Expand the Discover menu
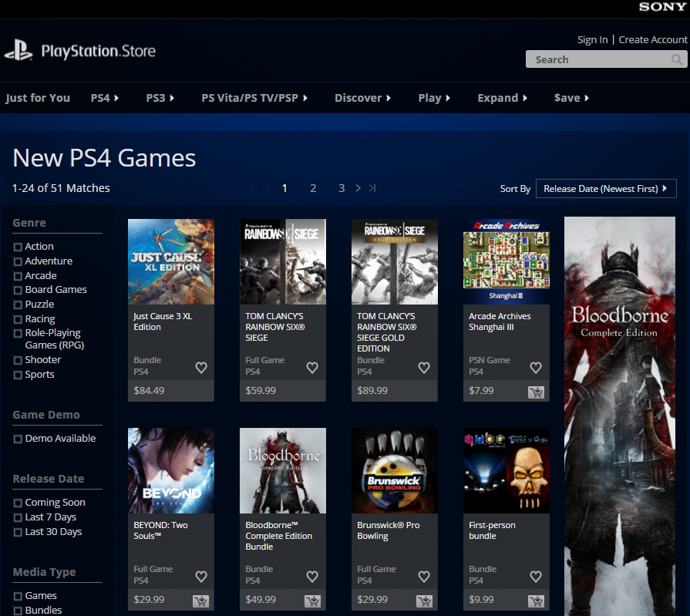Viewport: 690px width, 616px height. click(362, 98)
